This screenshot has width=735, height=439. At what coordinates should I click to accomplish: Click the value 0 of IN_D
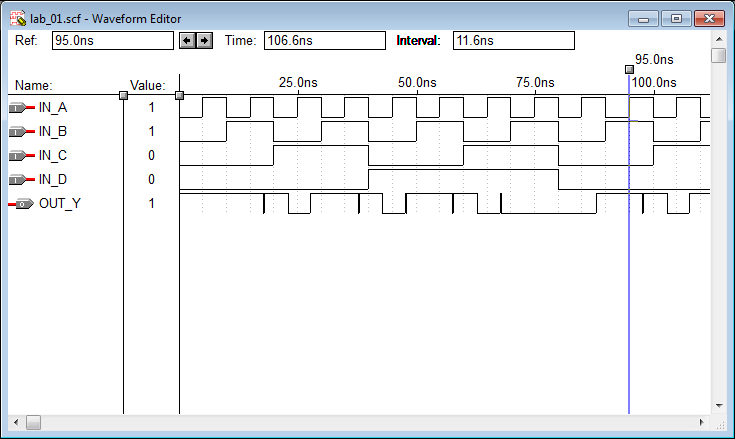pyautogui.click(x=151, y=179)
